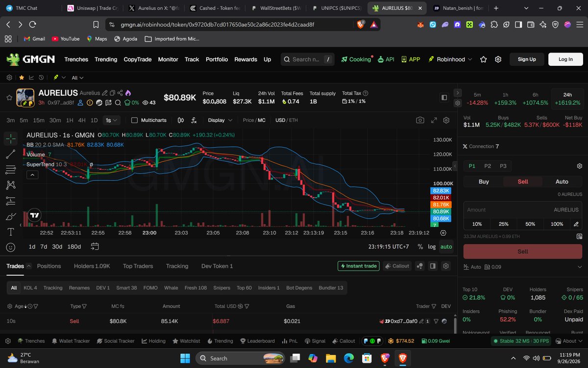
Task: Toggle percentage scale on chart
Action: [x=420, y=247]
